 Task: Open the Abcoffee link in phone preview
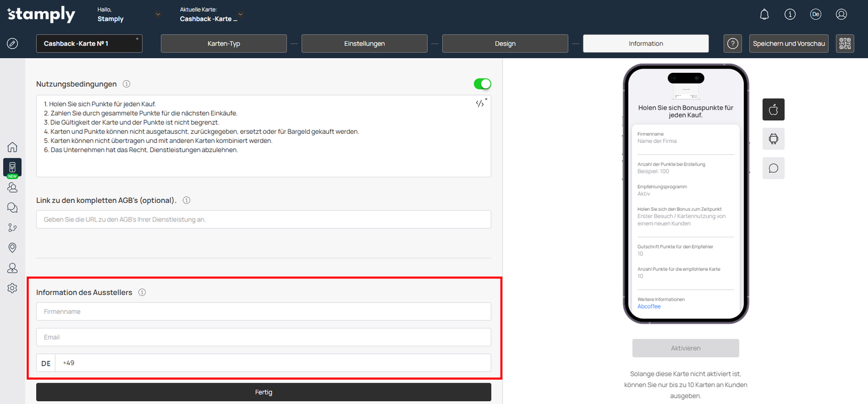click(649, 306)
